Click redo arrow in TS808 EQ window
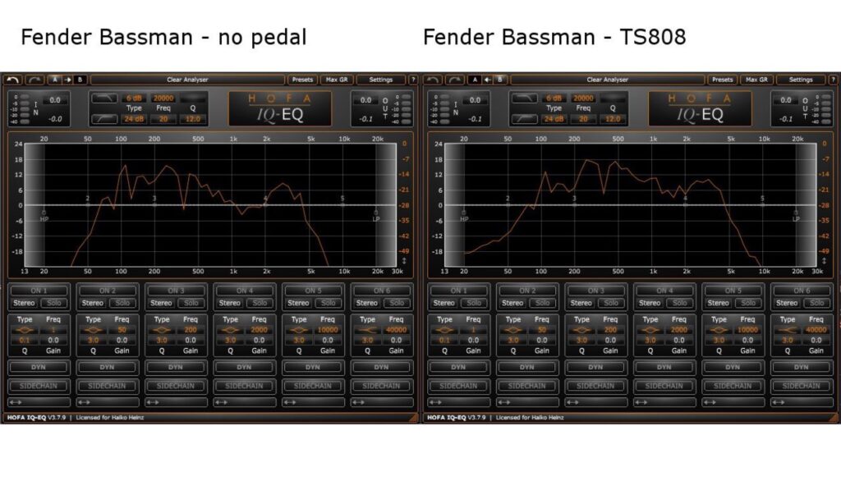Image resolution: width=841 pixels, height=504 pixels. click(x=455, y=80)
